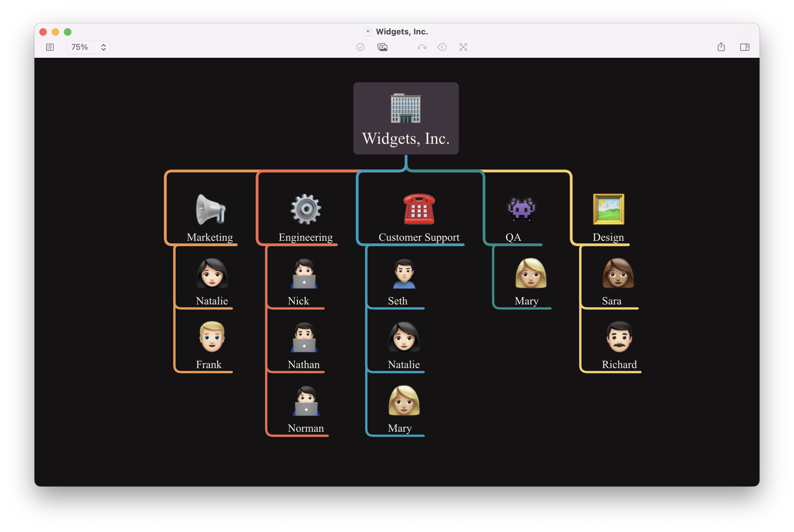The image size is (794, 532).
Task: Click the purple alien monster icon
Action: 521,209
